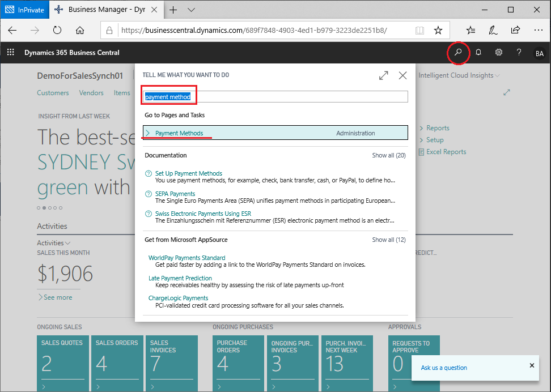Expand the Activities dropdown

point(54,242)
